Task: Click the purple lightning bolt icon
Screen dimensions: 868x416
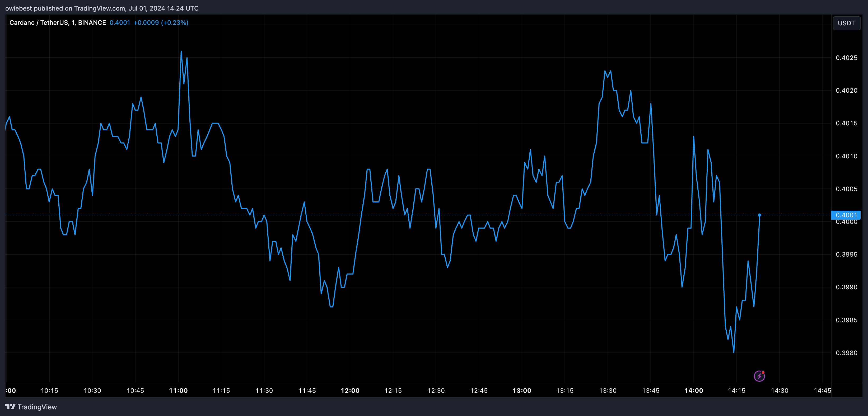Action: [759, 376]
